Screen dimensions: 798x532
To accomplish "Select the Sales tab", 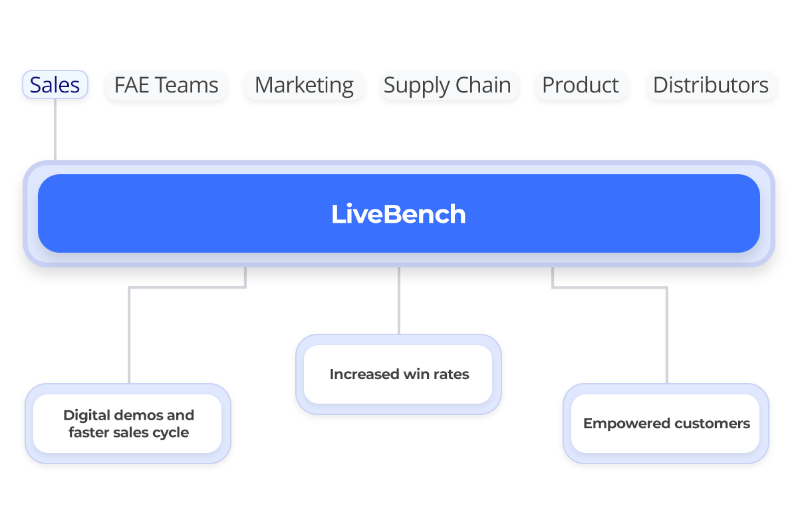I will [x=55, y=85].
